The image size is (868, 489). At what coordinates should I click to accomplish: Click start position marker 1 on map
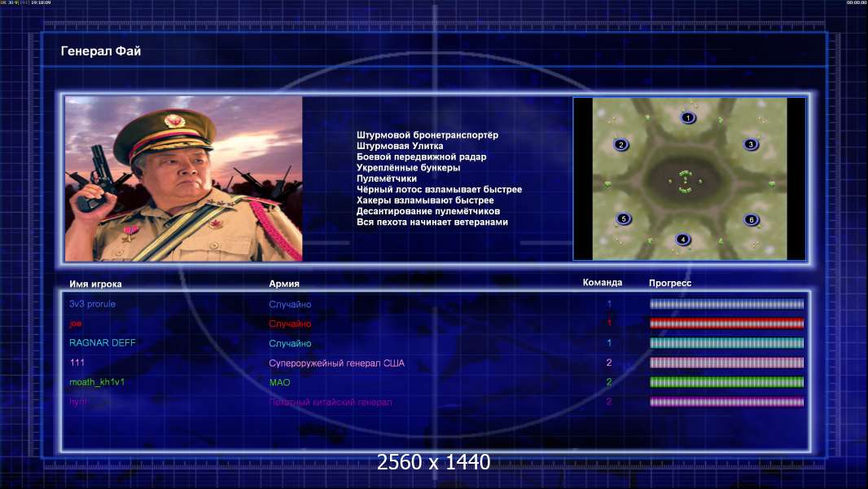[x=687, y=117]
